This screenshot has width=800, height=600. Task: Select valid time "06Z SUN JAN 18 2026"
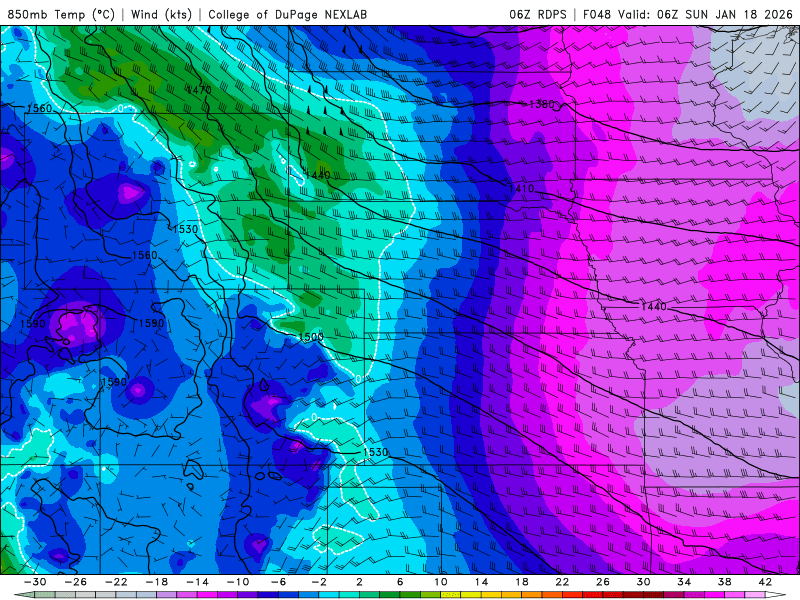[724, 14]
